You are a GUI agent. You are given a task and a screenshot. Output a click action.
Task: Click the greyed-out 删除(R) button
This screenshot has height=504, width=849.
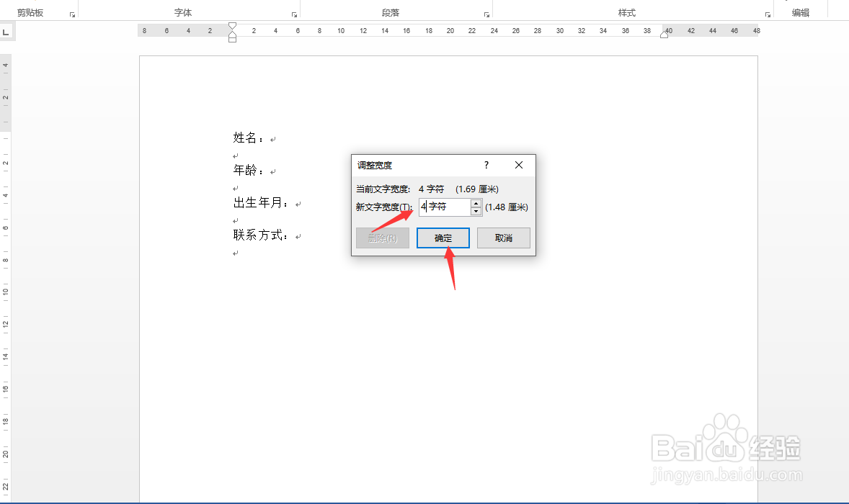382,238
